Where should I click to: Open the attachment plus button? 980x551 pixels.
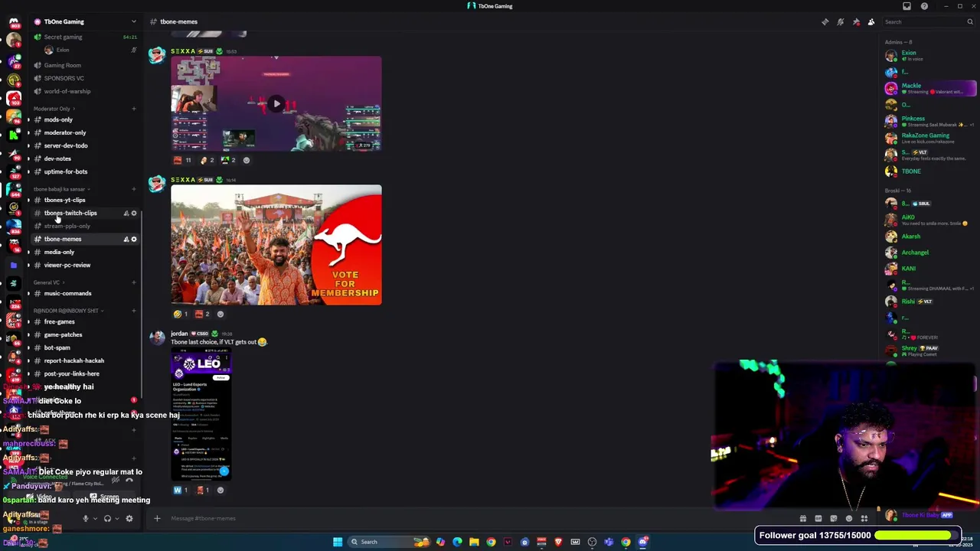click(x=157, y=518)
